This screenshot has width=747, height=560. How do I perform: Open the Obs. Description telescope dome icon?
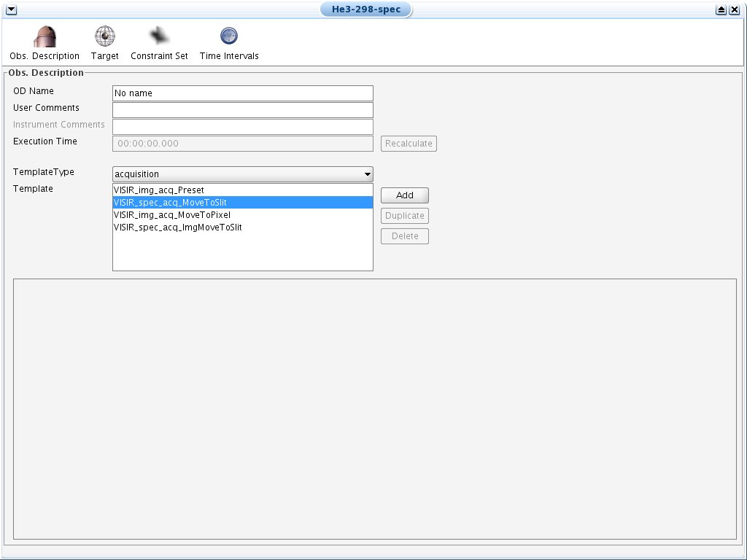(x=44, y=36)
